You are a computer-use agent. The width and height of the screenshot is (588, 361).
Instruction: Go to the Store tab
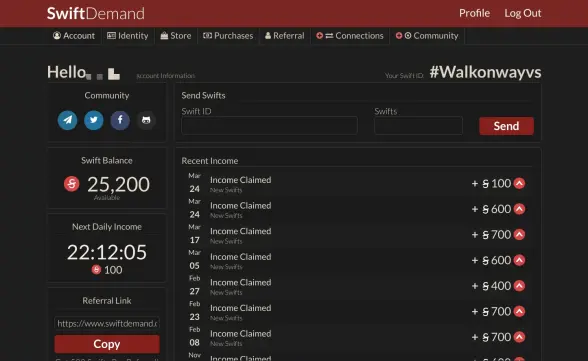point(176,36)
